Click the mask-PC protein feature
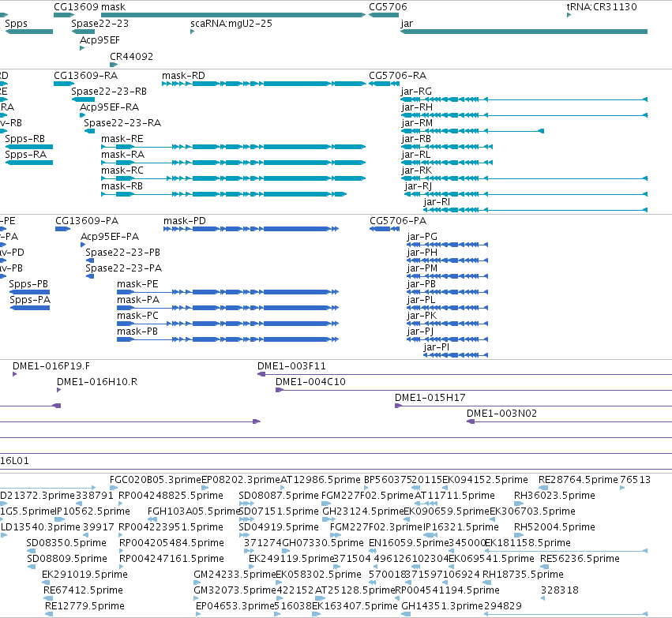Image resolution: width=672 pixels, height=618 pixels. [x=227, y=324]
